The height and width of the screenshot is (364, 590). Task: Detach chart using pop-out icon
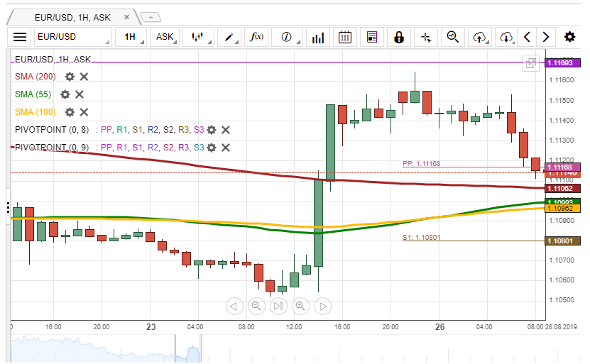pyautogui.click(x=530, y=63)
